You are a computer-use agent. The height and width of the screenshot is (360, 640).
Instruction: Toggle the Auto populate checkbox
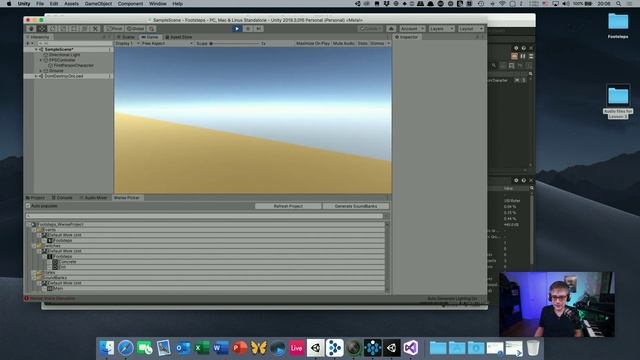point(28,206)
